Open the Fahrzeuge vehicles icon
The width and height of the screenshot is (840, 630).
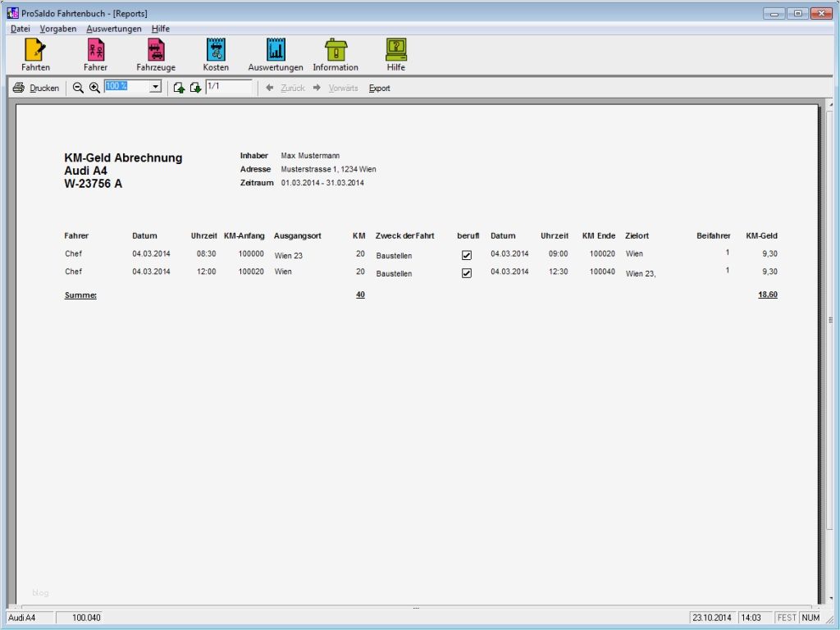click(156, 49)
